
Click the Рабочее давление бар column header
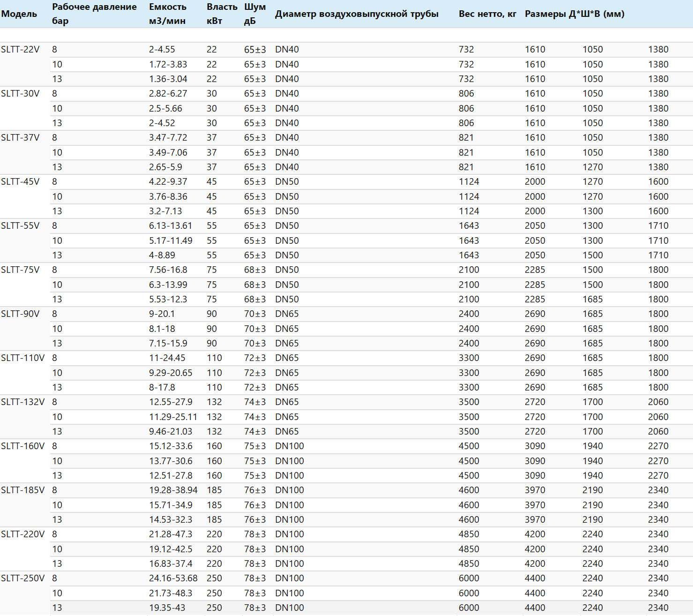[94, 14]
